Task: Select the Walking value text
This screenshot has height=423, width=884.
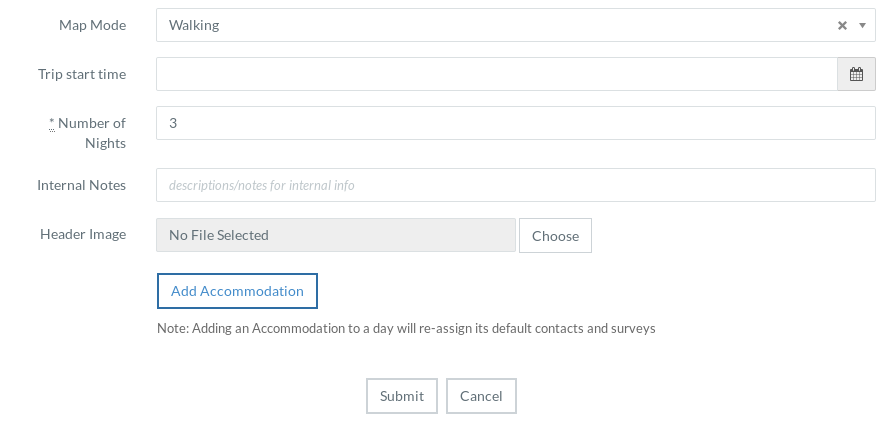Action: (x=194, y=26)
